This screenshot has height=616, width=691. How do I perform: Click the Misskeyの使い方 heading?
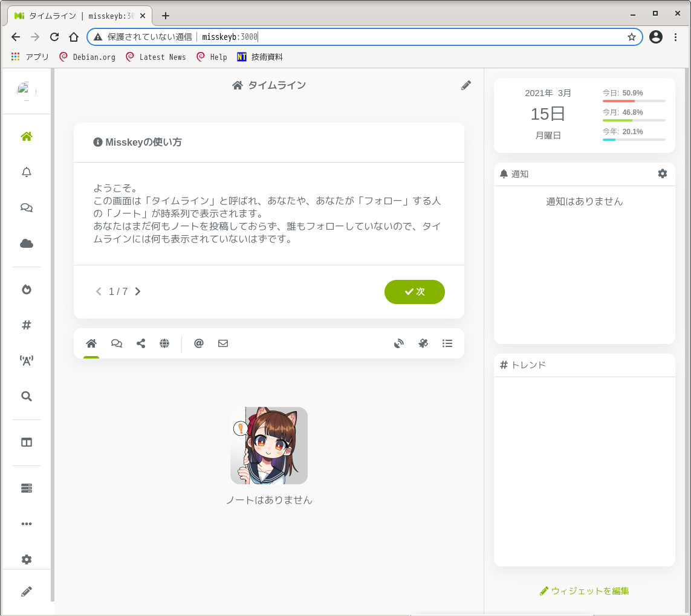point(137,142)
